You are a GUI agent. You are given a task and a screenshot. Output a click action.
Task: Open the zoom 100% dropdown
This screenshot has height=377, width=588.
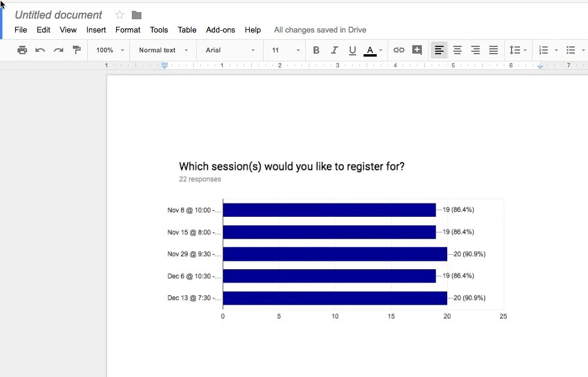click(110, 50)
